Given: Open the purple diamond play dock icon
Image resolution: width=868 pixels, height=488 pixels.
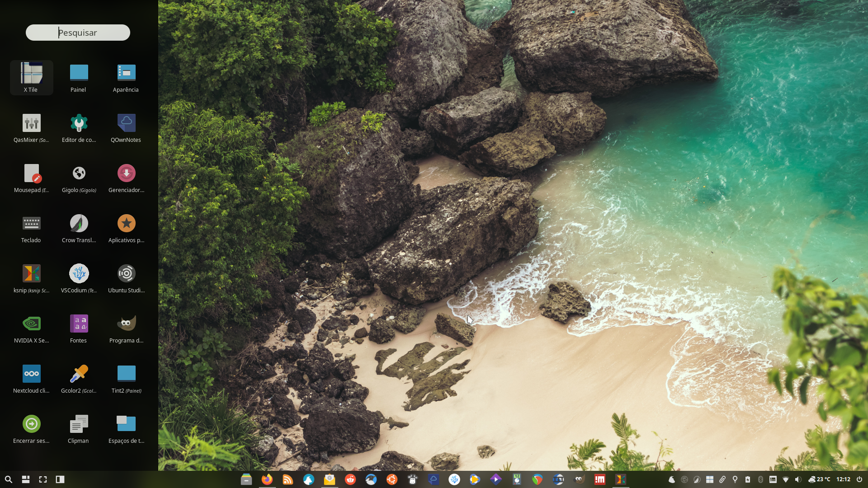Looking at the screenshot, I should coord(496,479).
